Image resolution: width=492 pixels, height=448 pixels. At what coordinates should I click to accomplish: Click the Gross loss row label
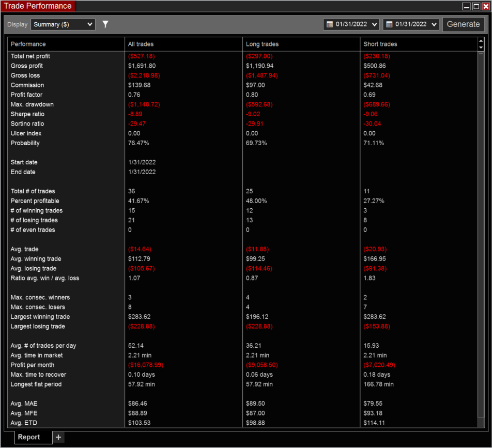(25, 75)
